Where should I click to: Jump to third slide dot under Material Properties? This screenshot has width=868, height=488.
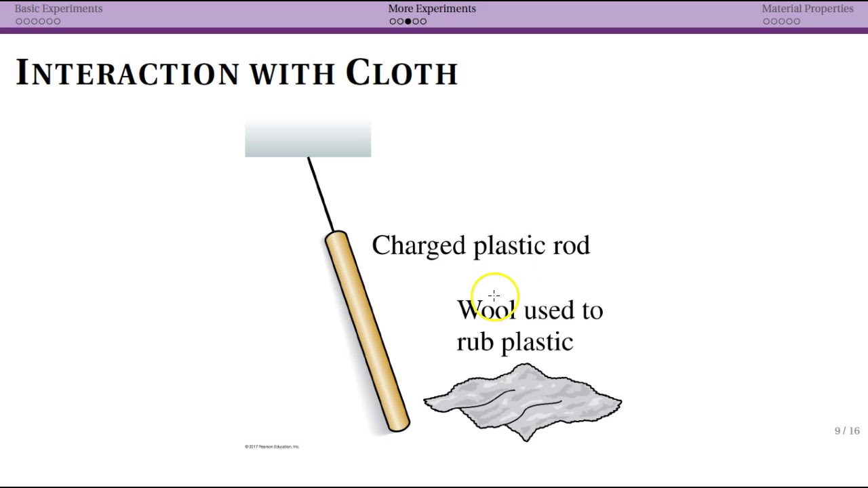(782, 22)
